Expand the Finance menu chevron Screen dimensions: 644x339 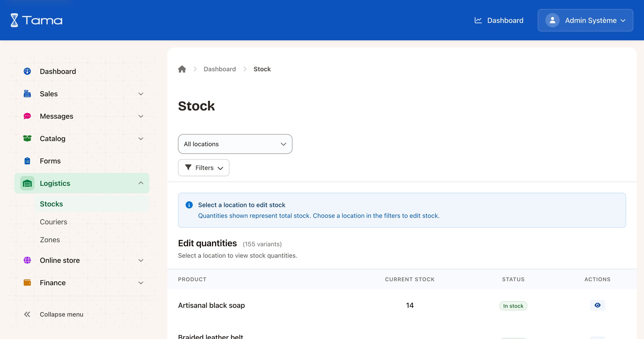[x=141, y=283]
